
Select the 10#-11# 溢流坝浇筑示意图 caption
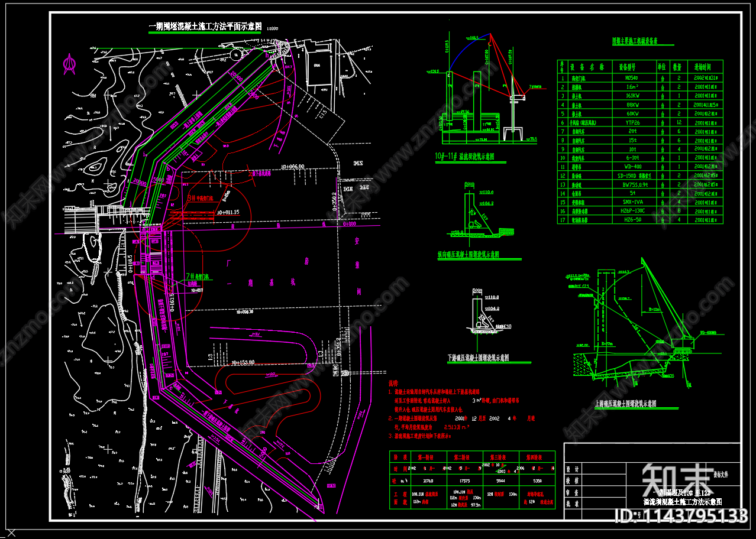coord(464,158)
